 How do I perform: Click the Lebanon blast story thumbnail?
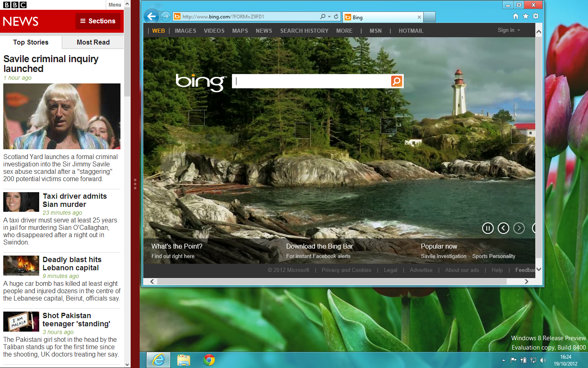coord(21,265)
